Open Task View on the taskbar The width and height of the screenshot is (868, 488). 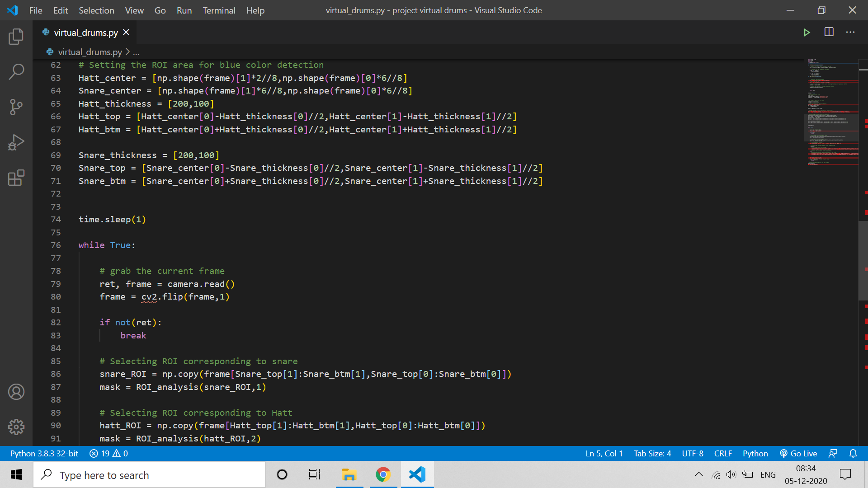tap(315, 474)
